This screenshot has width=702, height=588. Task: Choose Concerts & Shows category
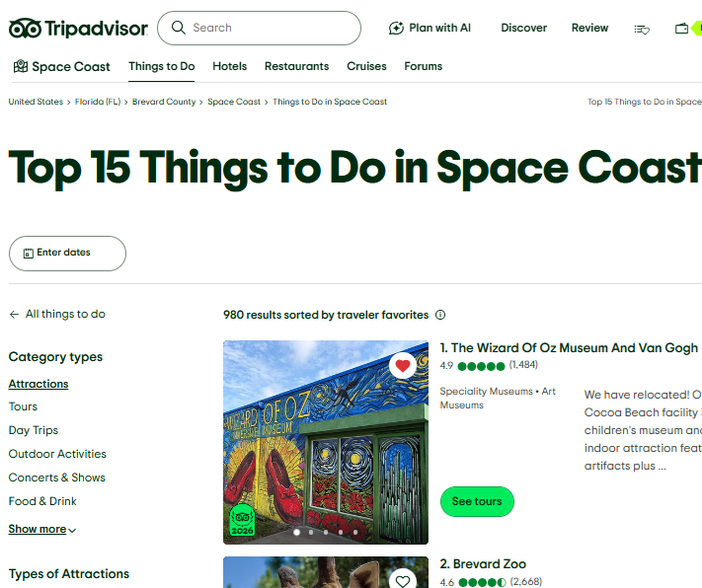pyautogui.click(x=57, y=478)
